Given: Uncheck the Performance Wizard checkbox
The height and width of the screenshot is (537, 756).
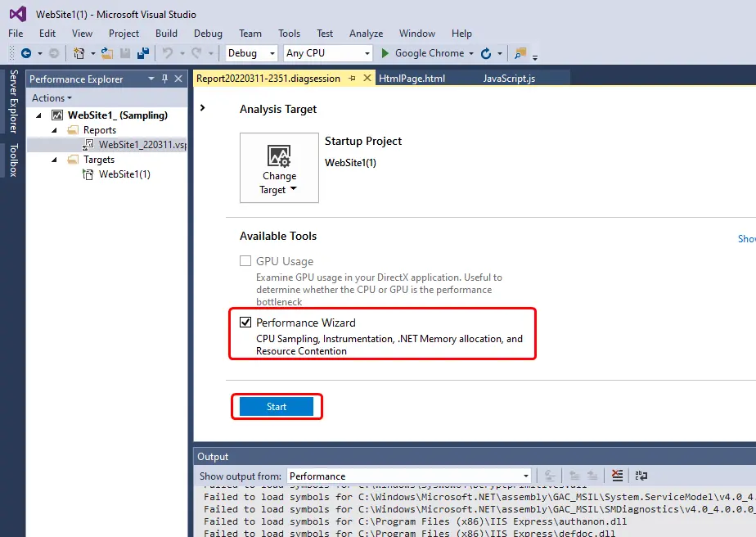Looking at the screenshot, I should (245, 323).
